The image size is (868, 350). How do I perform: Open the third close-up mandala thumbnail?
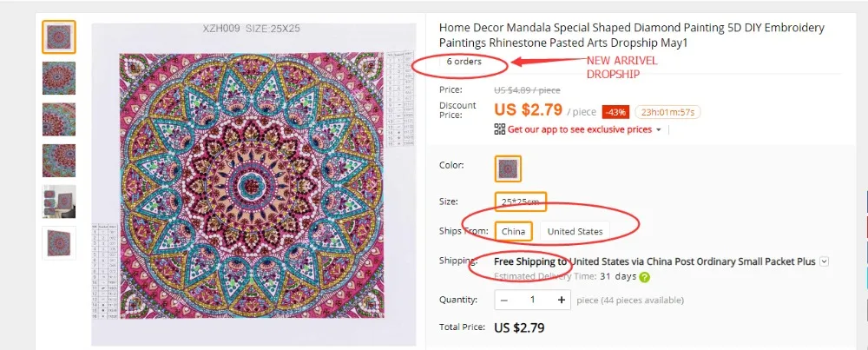(59, 120)
